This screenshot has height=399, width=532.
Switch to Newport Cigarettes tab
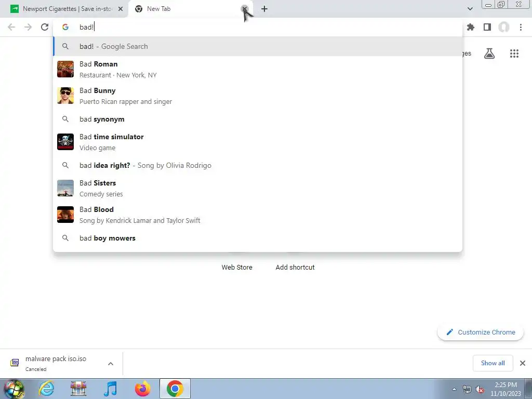point(67,9)
